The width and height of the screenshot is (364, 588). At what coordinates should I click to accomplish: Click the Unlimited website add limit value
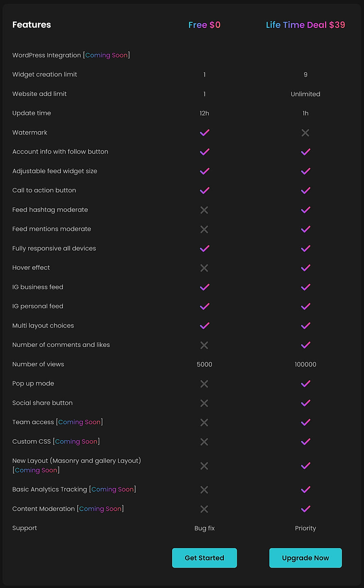point(305,94)
